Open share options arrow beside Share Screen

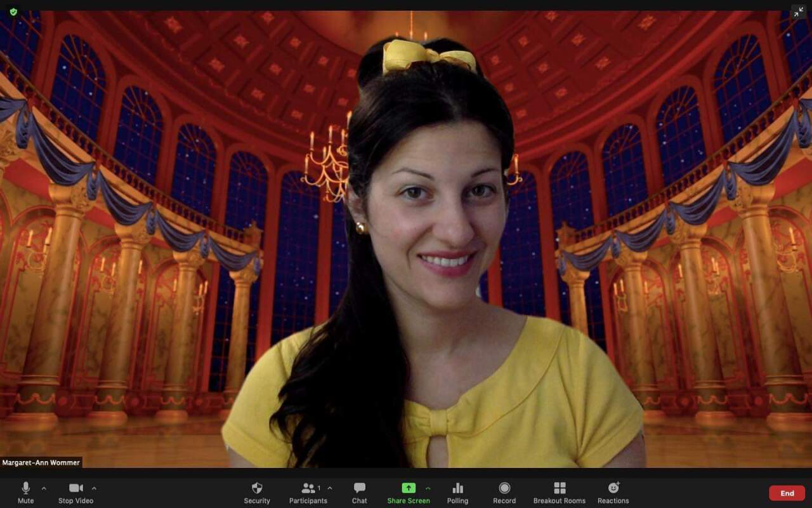pos(428,488)
